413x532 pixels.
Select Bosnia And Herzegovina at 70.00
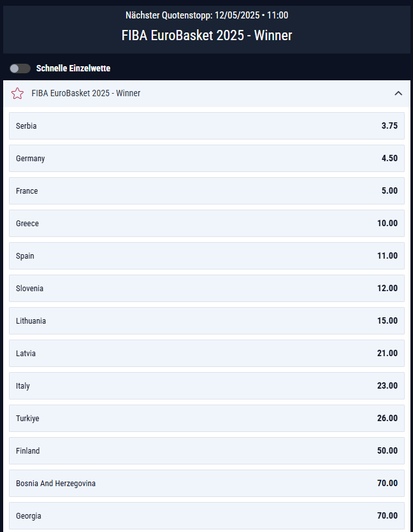tap(207, 483)
